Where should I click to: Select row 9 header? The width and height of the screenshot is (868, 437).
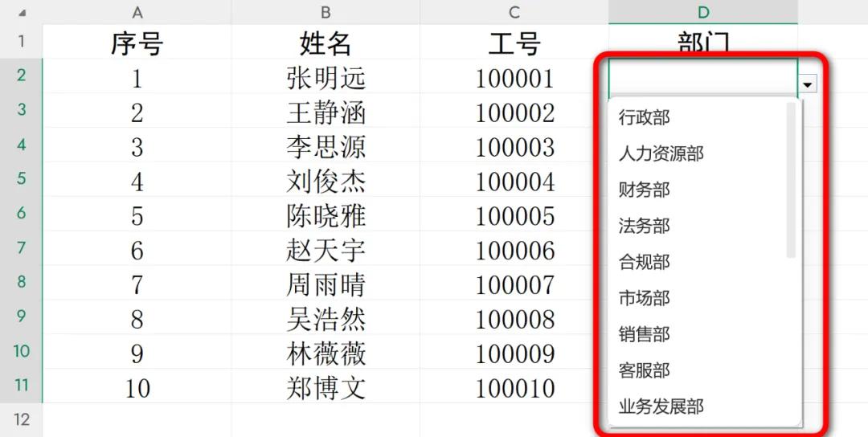pyautogui.click(x=21, y=317)
